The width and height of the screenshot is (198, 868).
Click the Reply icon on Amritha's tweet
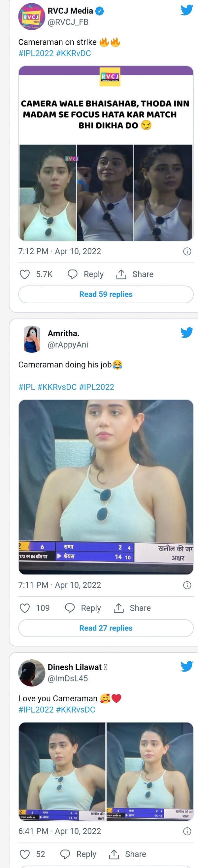(x=70, y=608)
